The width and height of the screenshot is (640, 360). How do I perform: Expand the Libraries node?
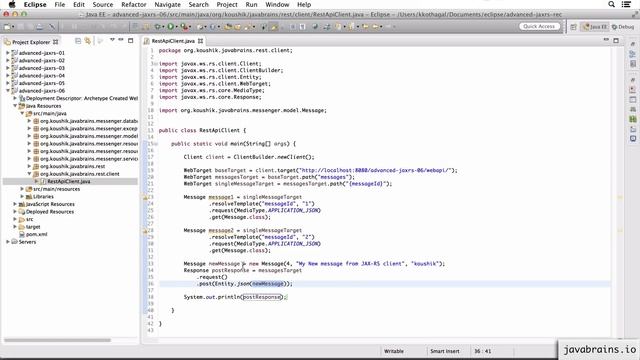(22, 196)
